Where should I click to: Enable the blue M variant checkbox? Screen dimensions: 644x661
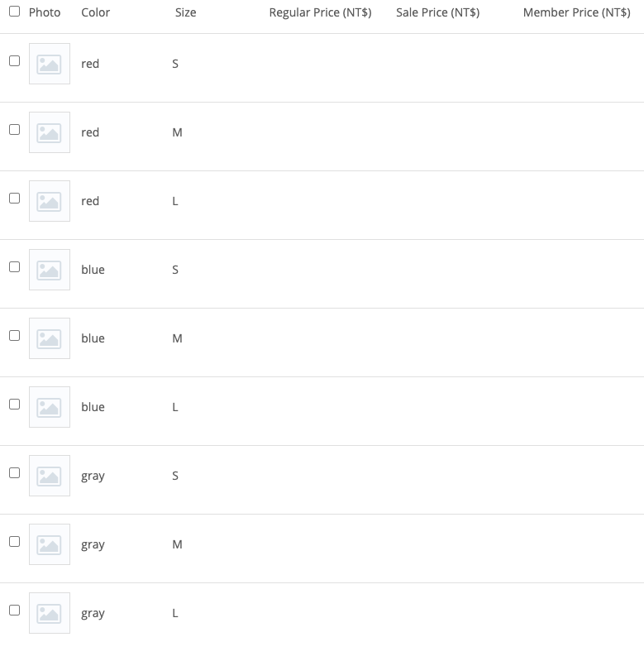14,336
